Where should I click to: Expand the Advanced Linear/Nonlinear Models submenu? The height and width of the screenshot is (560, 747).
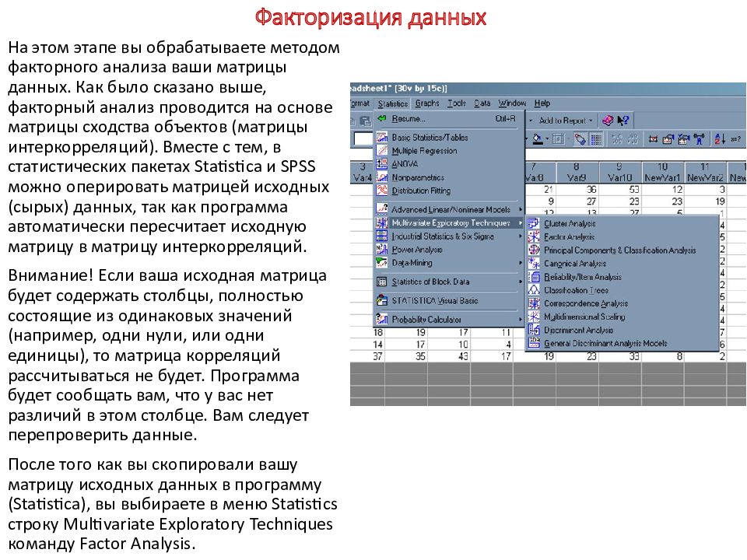click(521, 209)
